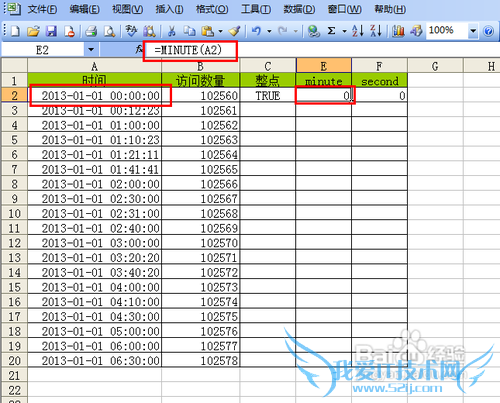Screen dimensions: 500x403
Task: Open a file with the Open folder icon
Action: pyautogui.click(x=33, y=31)
